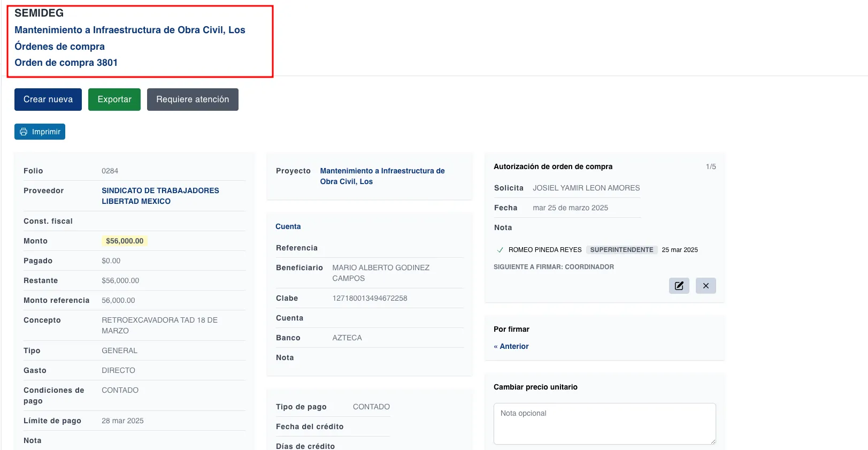Image resolution: width=868 pixels, height=450 pixels.
Task: Click the edit pencil icon in authorization panel
Action: pyautogui.click(x=679, y=286)
